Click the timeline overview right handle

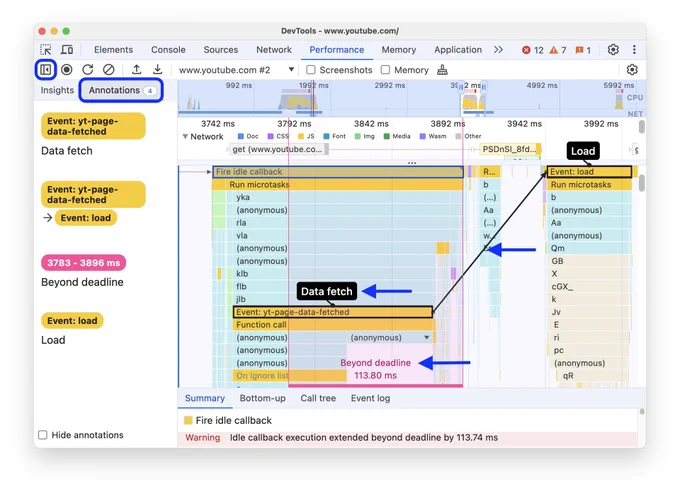[x=484, y=87]
